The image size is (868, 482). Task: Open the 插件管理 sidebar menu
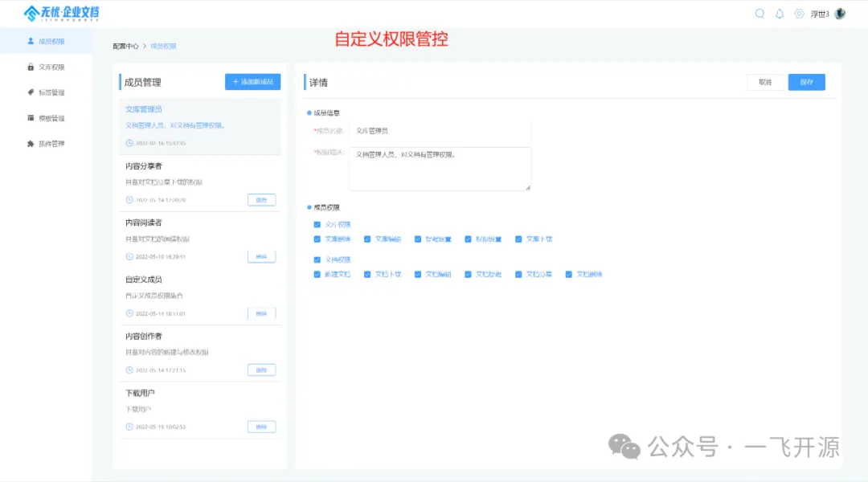[x=46, y=143]
